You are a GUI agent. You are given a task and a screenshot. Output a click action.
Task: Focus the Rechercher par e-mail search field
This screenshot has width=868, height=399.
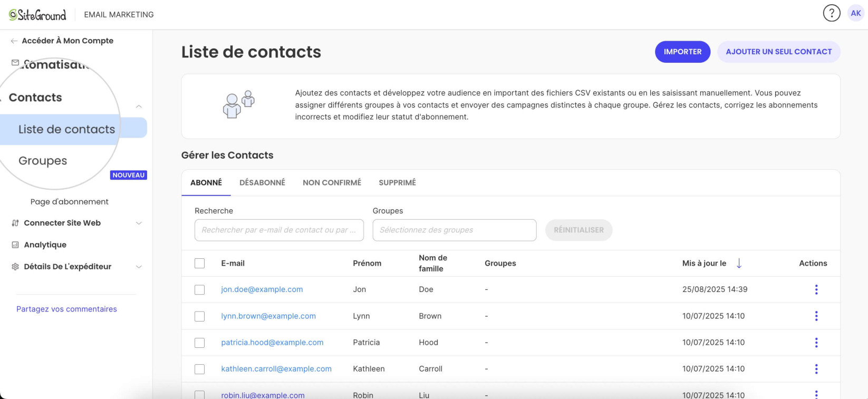coord(279,230)
